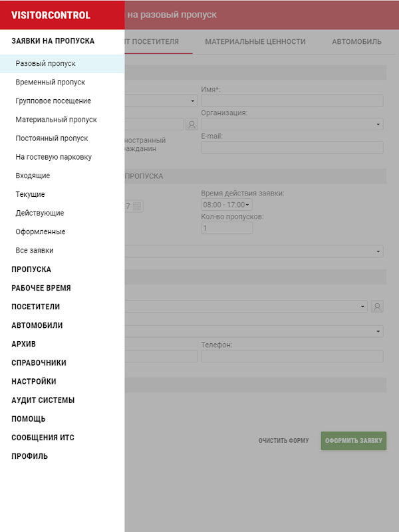The width and height of the screenshot is (399, 532).
Task: Click the person icon beside Organization field
Action: pos(192,124)
